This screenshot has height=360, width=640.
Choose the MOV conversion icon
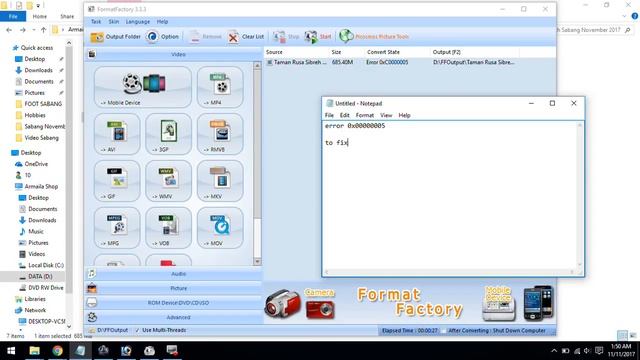click(220, 228)
